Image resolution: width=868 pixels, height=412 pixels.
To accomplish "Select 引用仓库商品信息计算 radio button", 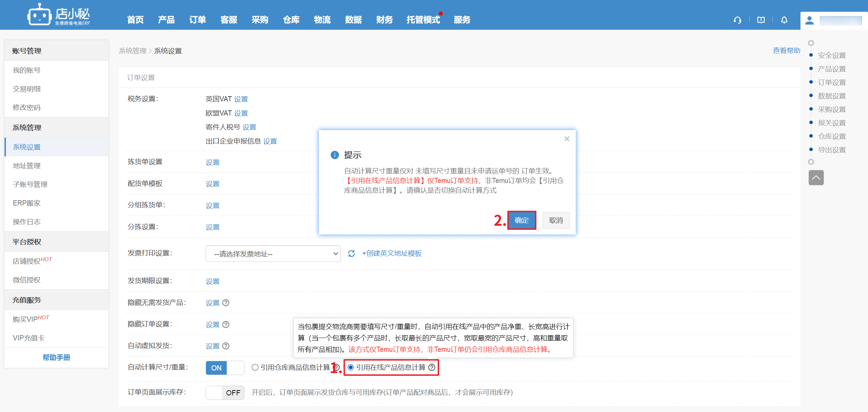I will [255, 367].
